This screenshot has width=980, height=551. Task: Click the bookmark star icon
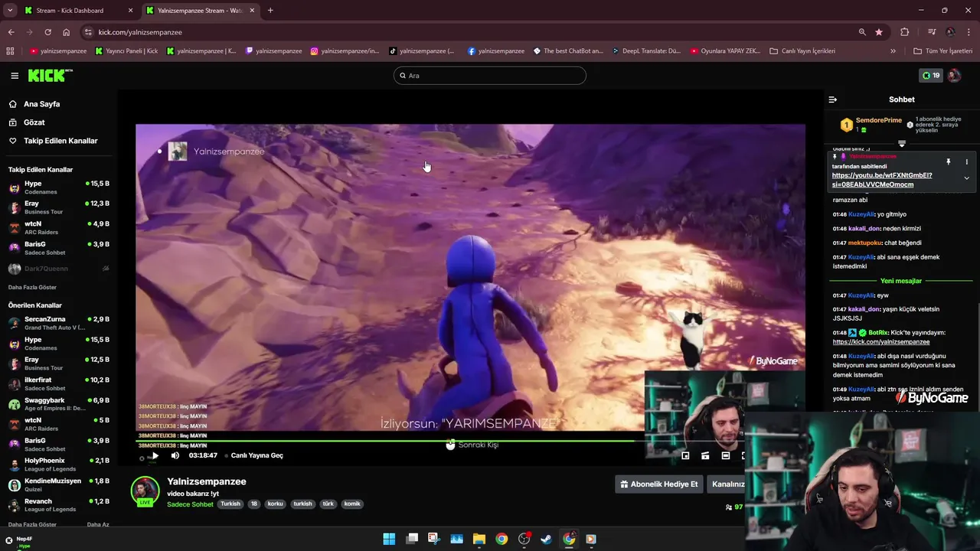pyautogui.click(x=879, y=32)
